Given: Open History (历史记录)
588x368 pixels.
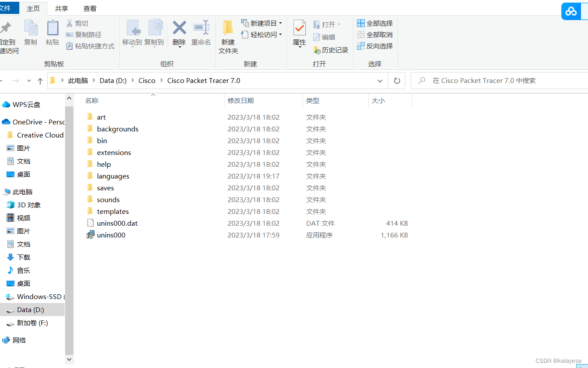Looking at the screenshot, I should pos(331,50).
